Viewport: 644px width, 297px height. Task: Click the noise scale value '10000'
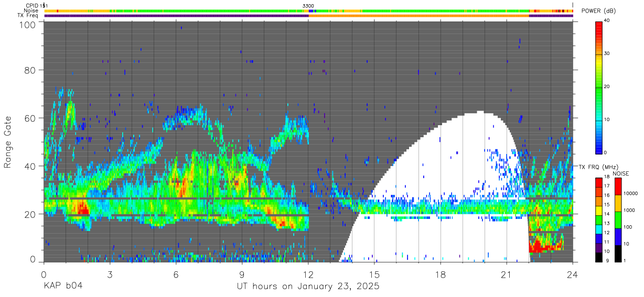pyautogui.click(x=630, y=193)
